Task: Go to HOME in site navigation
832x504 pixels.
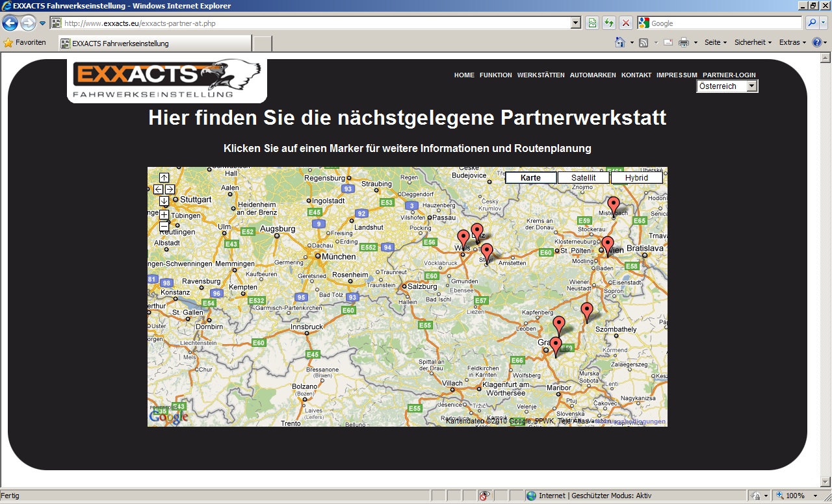Action: point(464,75)
